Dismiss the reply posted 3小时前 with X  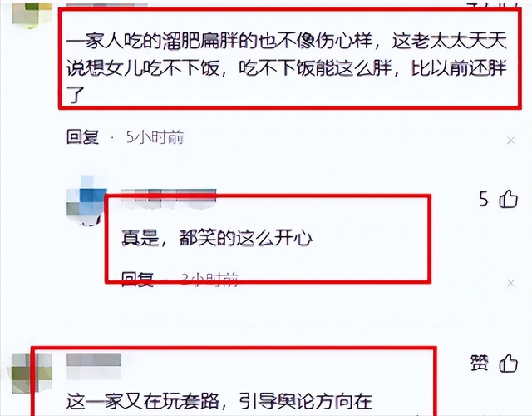(511, 283)
